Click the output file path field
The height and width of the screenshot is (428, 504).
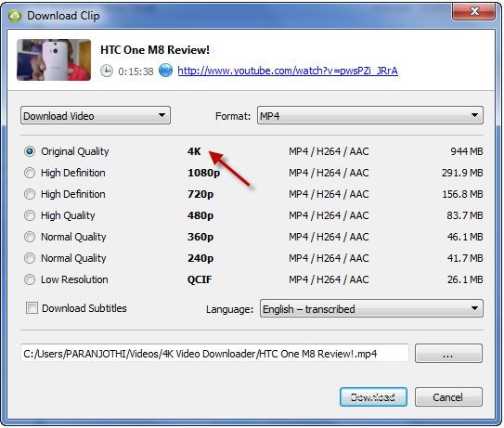tap(214, 354)
